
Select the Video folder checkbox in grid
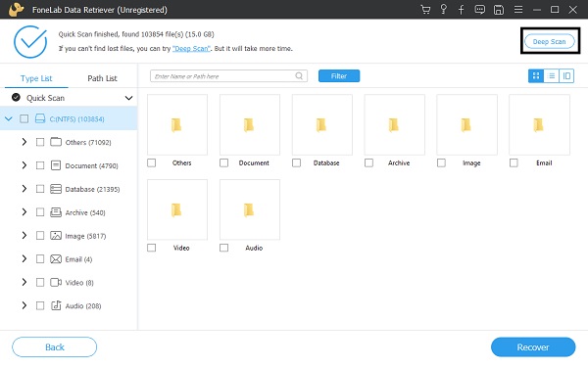152,248
